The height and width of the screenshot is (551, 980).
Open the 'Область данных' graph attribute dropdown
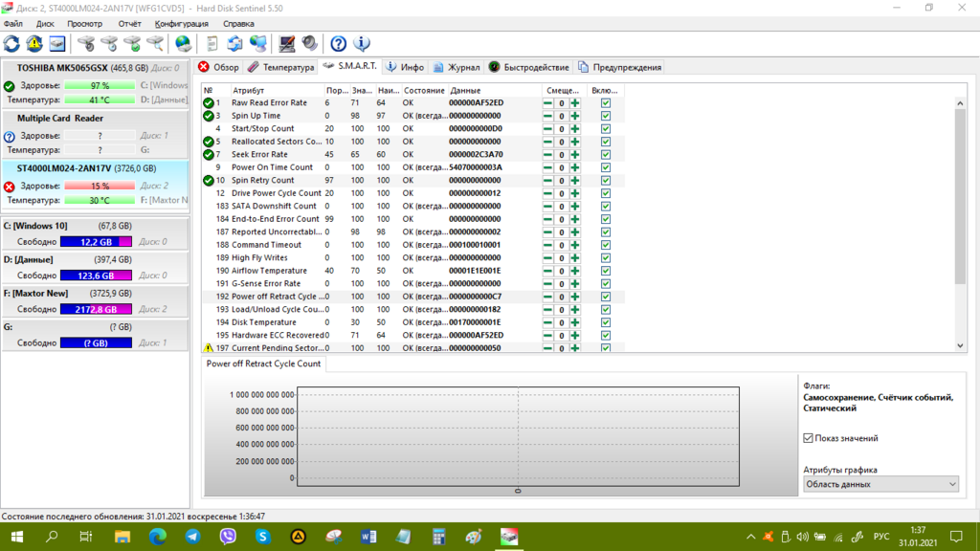tap(880, 484)
